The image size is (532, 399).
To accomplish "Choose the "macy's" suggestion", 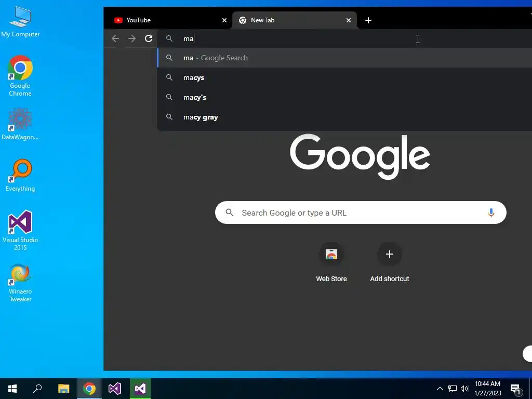I will [x=344, y=97].
